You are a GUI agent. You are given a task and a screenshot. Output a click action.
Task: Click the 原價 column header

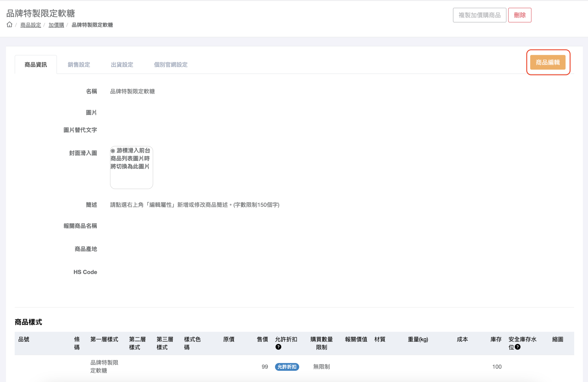pyautogui.click(x=229, y=339)
